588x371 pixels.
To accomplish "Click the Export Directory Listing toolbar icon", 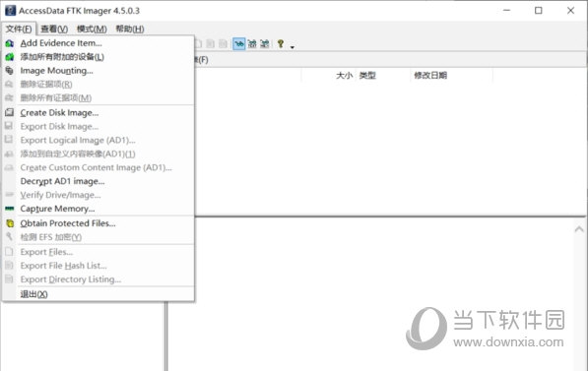I will 224,44.
